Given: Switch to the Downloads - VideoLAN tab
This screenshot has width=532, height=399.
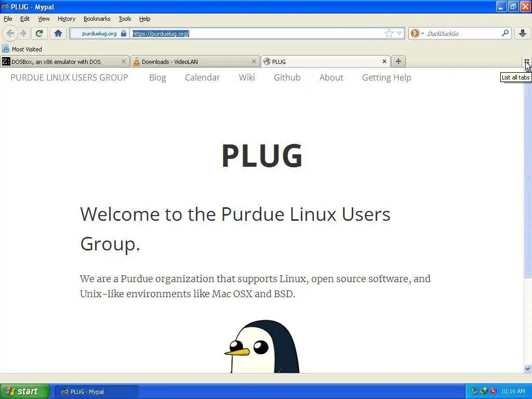Looking at the screenshot, I should tap(195, 61).
